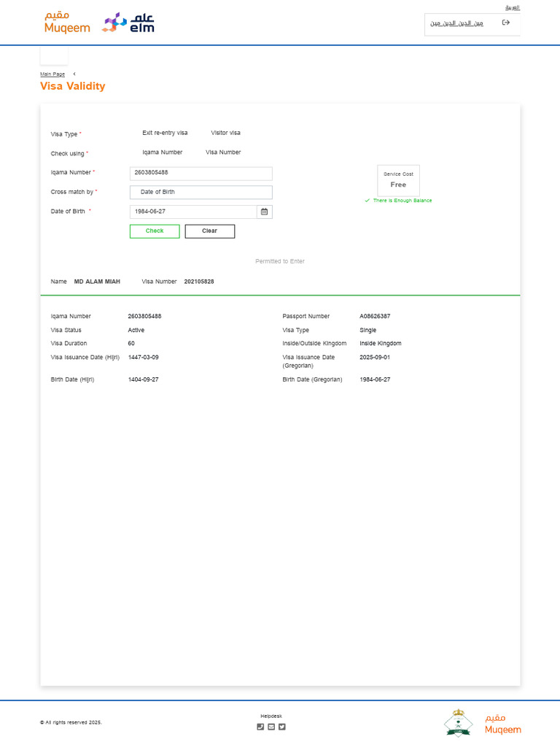Click the Permitted to Enter status text
The height and width of the screenshot is (747, 560).
point(280,261)
